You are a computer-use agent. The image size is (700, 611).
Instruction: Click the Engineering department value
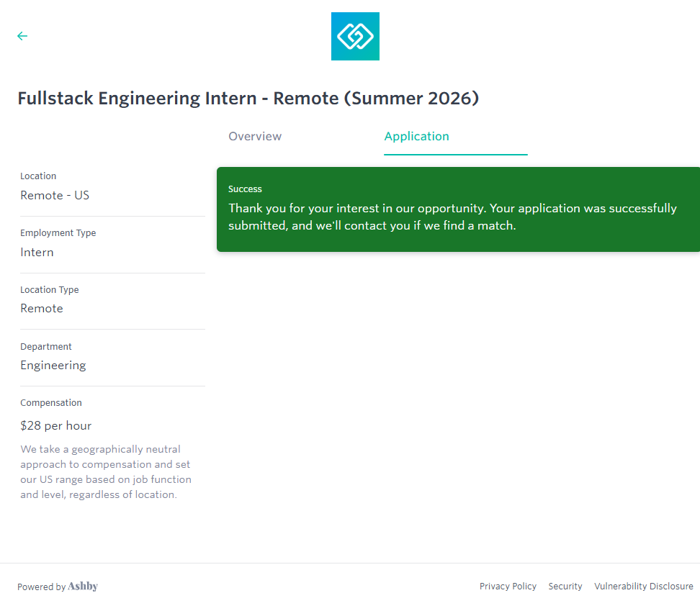point(53,365)
